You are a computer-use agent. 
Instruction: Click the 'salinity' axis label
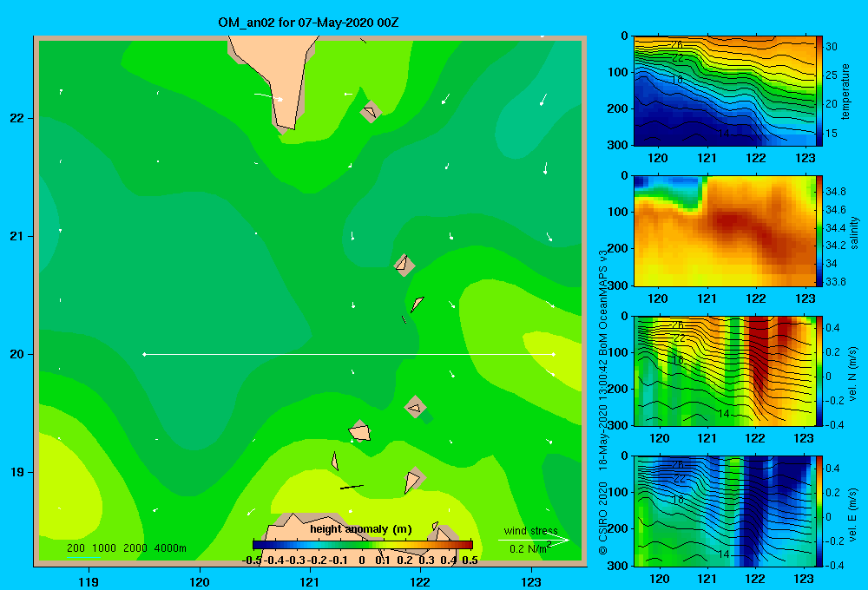tap(854, 233)
